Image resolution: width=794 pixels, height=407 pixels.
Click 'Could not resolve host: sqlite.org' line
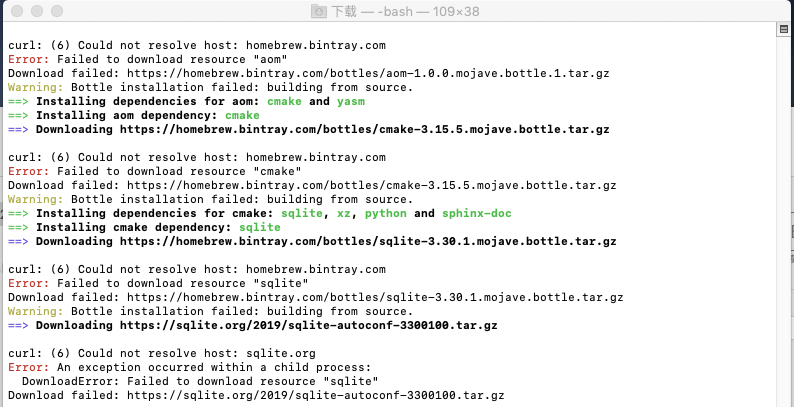[162, 353]
